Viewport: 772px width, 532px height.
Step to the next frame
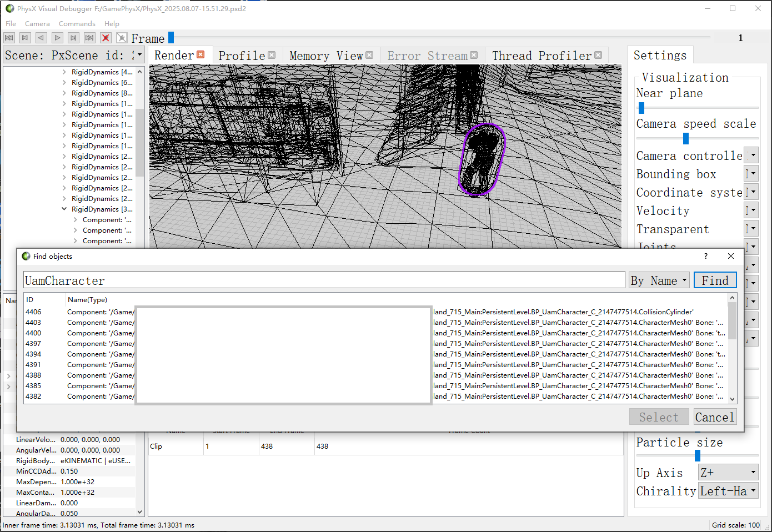73,38
